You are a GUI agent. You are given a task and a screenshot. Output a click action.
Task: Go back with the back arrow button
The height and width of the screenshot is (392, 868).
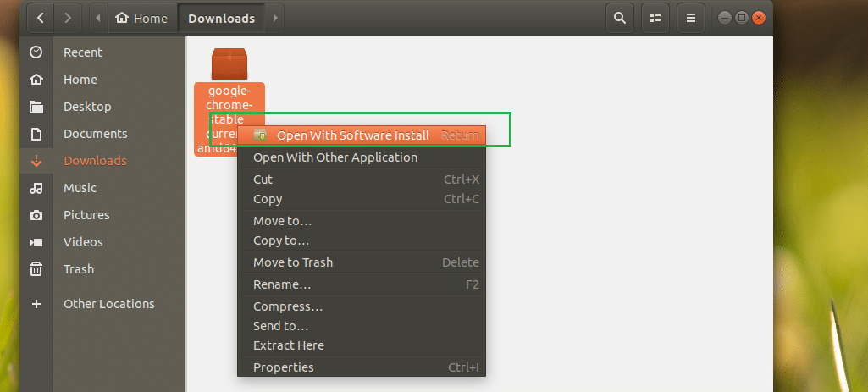tap(41, 19)
